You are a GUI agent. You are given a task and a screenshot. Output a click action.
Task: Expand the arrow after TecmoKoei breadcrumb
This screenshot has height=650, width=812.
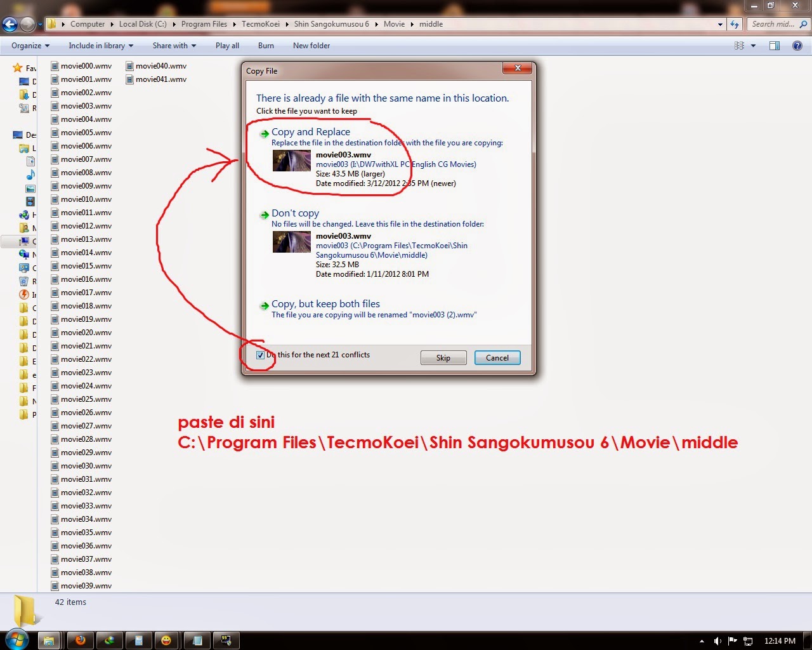(x=287, y=24)
